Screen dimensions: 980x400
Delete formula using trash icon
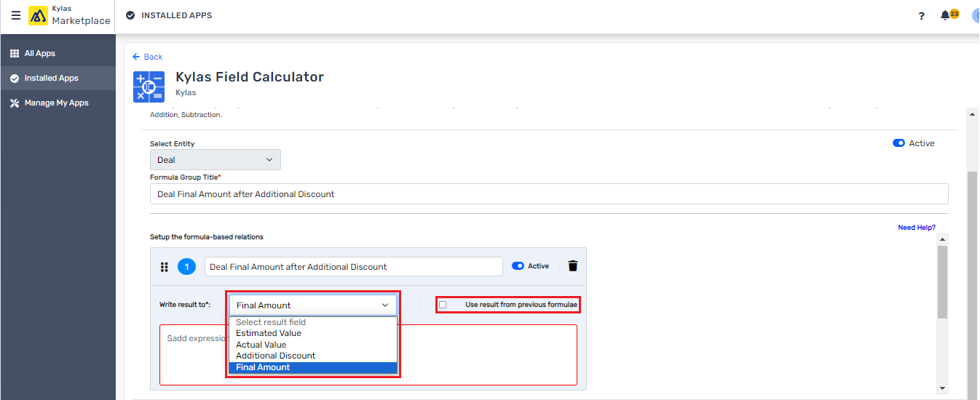573,266
